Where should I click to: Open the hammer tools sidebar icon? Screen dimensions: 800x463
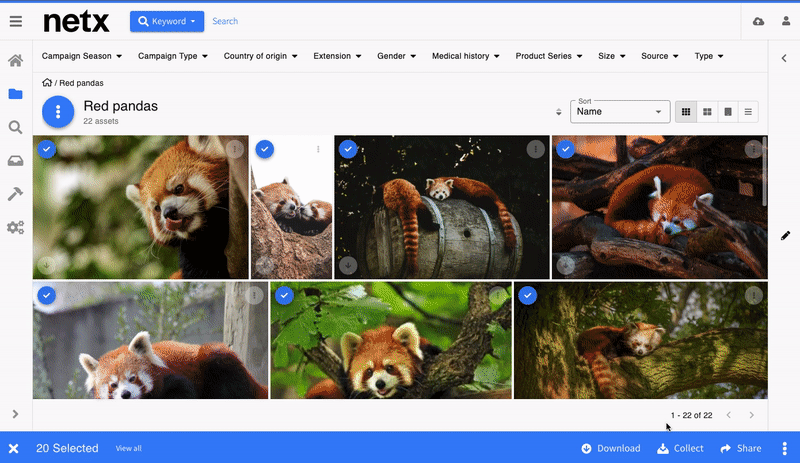(15, 194)
